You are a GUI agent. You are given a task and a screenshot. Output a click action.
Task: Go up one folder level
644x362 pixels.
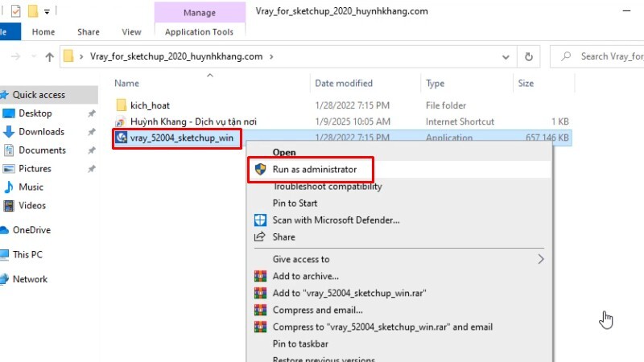tap(49, 56)
